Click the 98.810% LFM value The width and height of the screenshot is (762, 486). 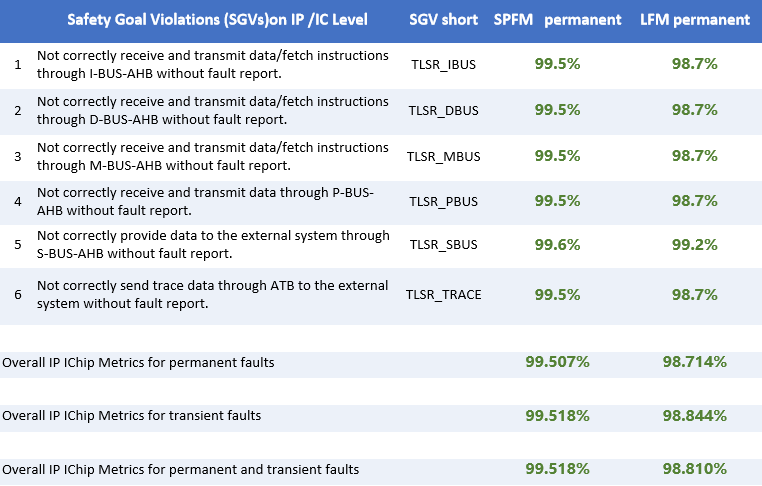coord(694,468)
